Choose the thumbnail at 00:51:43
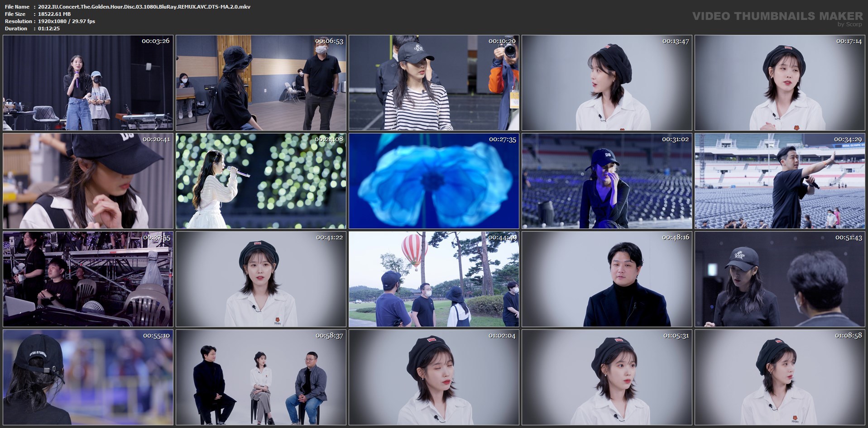The height and width of the screenshot is (428, 868). pyautogui.click(x=780, y=279)
